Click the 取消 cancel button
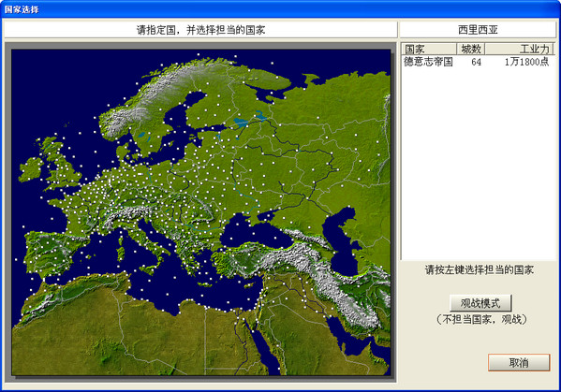 (x=519, y=363)
